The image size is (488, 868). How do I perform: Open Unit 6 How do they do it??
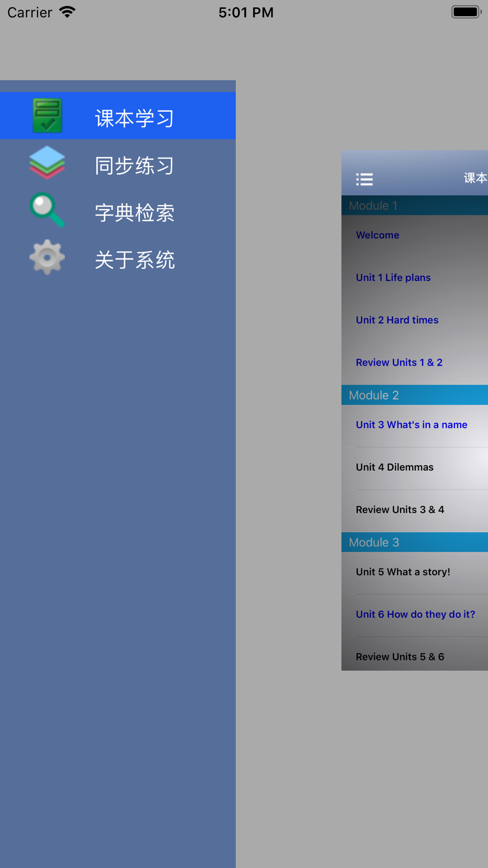415,615
